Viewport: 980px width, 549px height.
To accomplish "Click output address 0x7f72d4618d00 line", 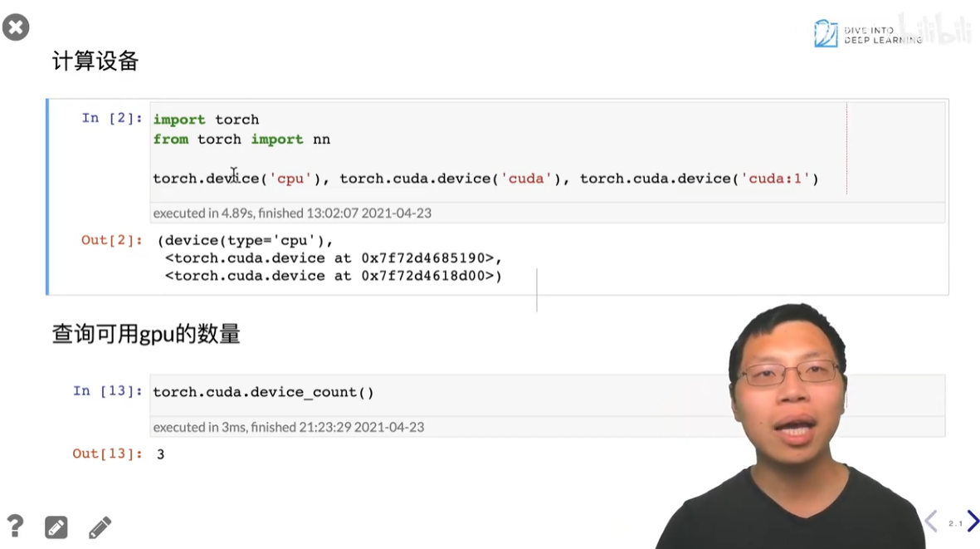I will [x=333, y=276].
